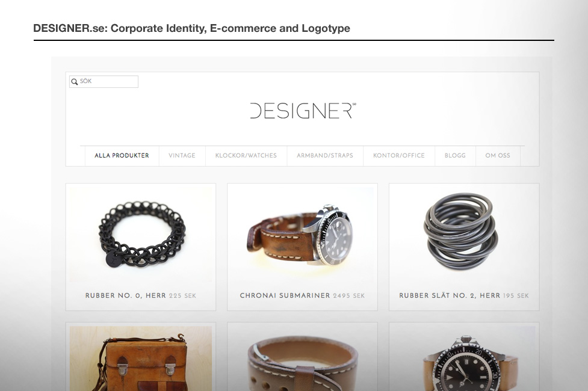
Task: Open the ALLA PRODUKTER tab
Action: (x=122, y=156)
